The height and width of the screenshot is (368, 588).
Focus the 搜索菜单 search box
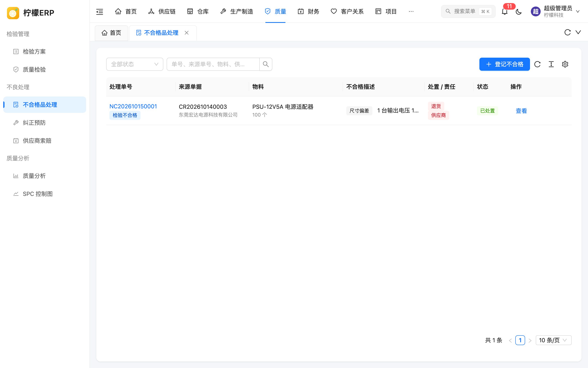coord(468,11)
